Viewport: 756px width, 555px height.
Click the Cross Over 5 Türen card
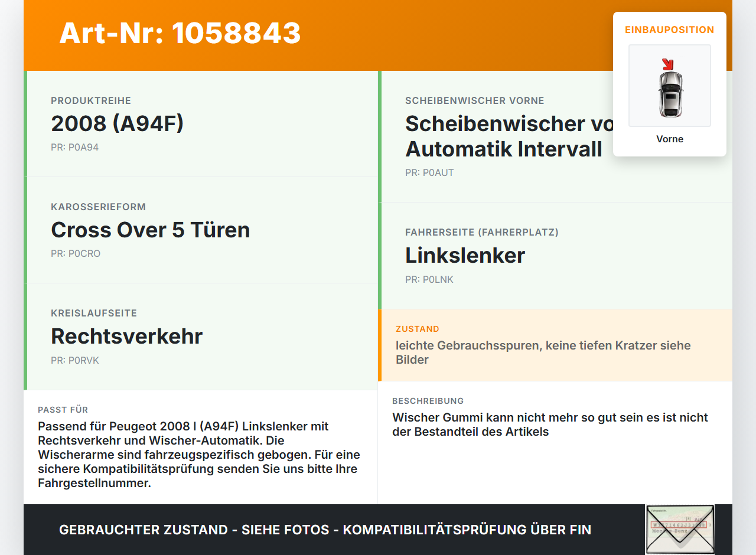(201, 230)
